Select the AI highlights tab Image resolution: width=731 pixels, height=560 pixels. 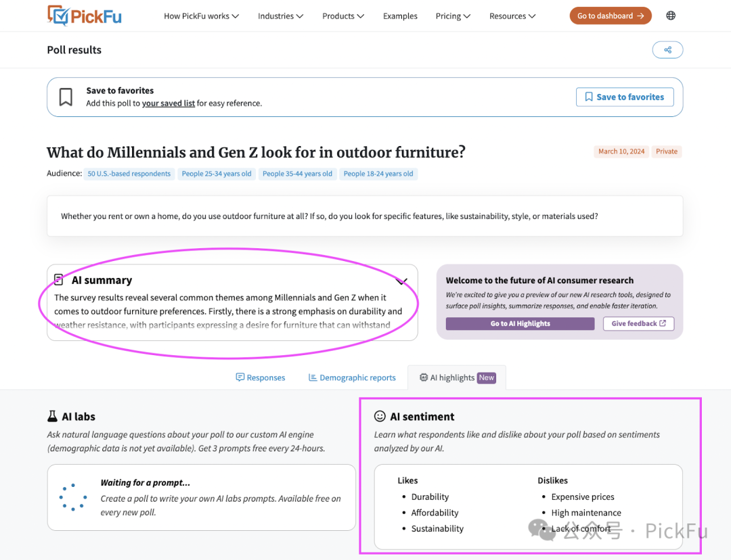(457, 377)
